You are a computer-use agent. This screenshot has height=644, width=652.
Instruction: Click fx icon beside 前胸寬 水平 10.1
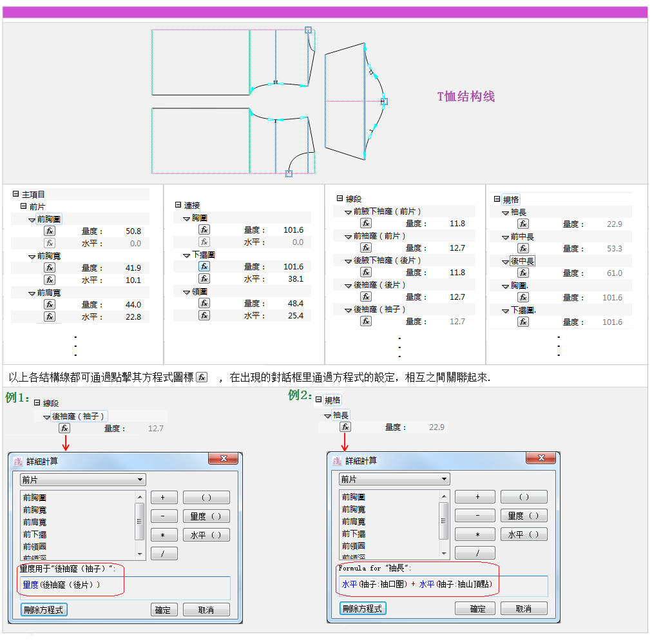tap(50, 280)
